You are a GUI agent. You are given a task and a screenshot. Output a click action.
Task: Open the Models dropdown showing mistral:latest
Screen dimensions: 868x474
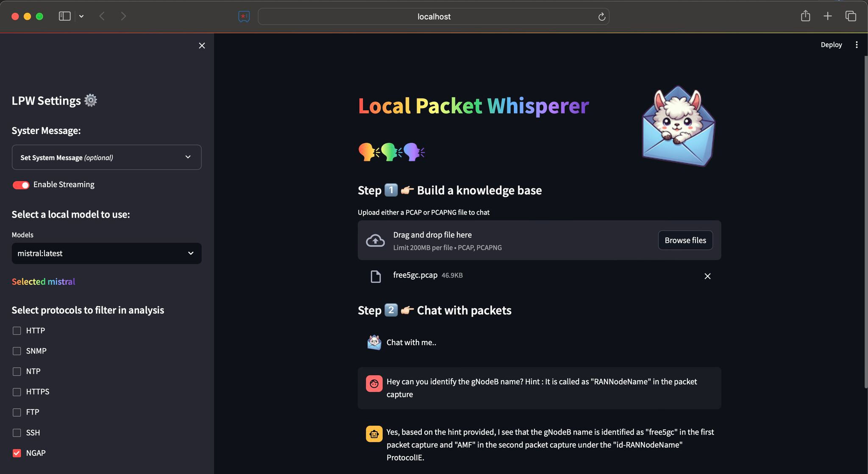pyautogui.click(x=106, y=253)
